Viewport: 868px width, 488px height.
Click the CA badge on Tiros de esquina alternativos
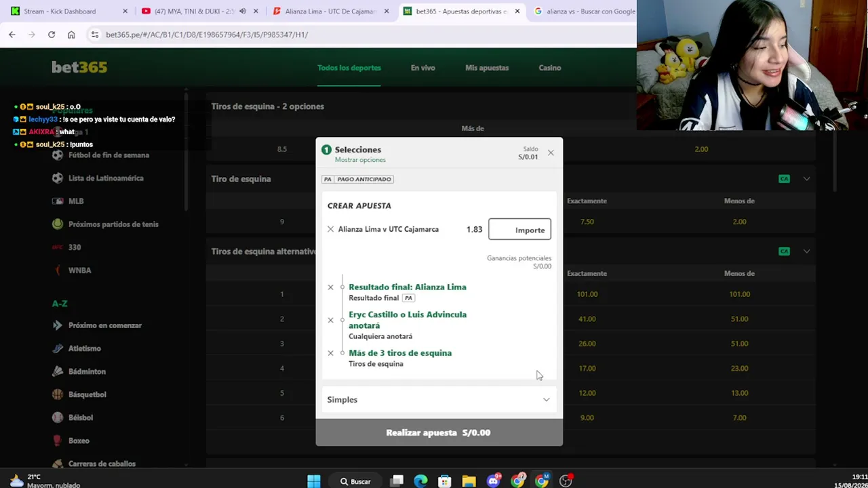point(784,251)
